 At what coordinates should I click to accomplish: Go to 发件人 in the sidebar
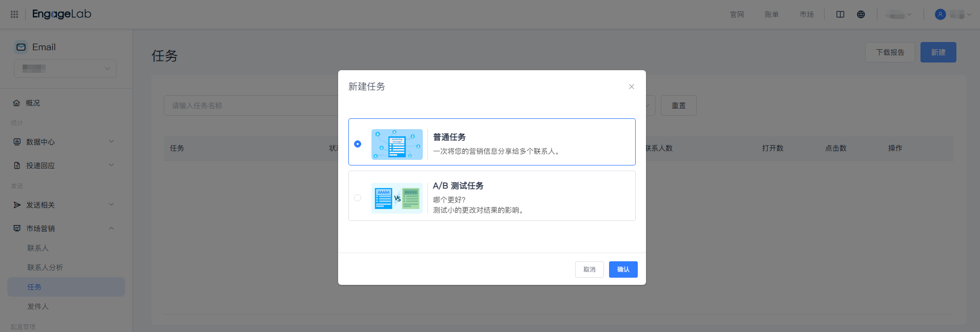pos(38,306)
